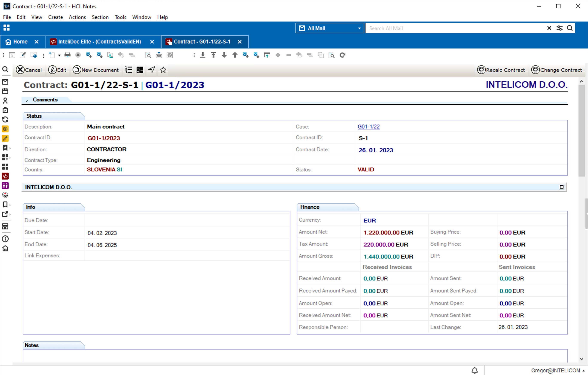Click the Forward document toolbar icon
The width and height of the screenshot is (588, 375).
pyautogui.click(x=34, y=55)
